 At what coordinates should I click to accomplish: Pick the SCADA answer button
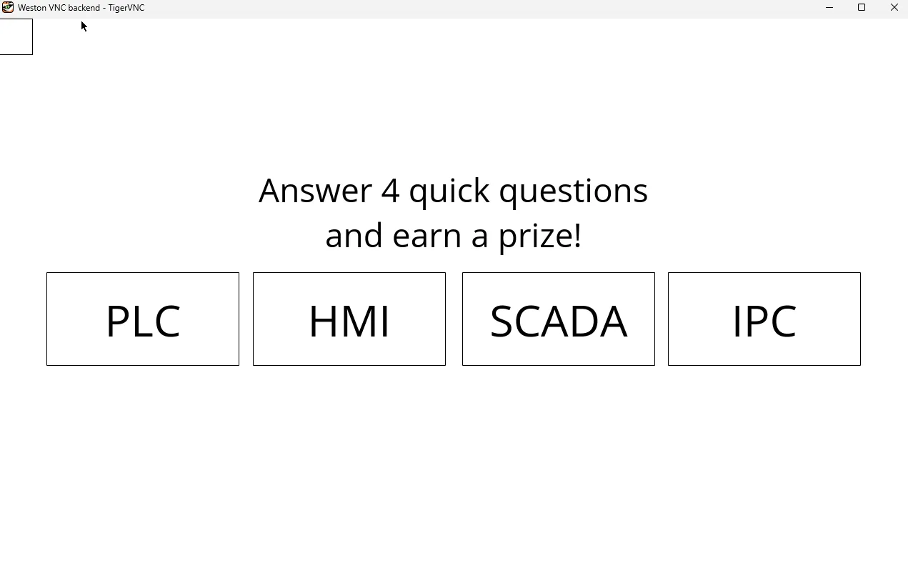point(559,319)
